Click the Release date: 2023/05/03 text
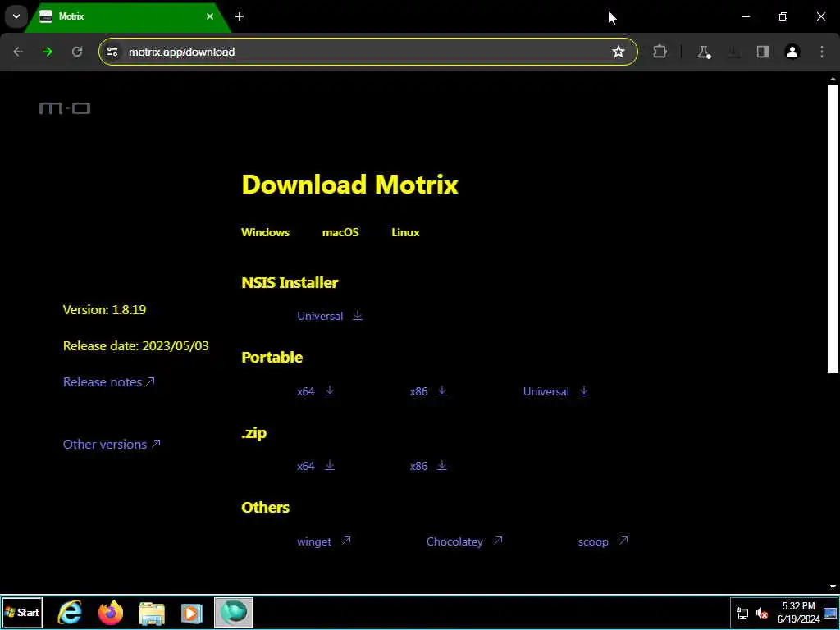This screenshot has height=630, width=840. click(x=136, y=346)
